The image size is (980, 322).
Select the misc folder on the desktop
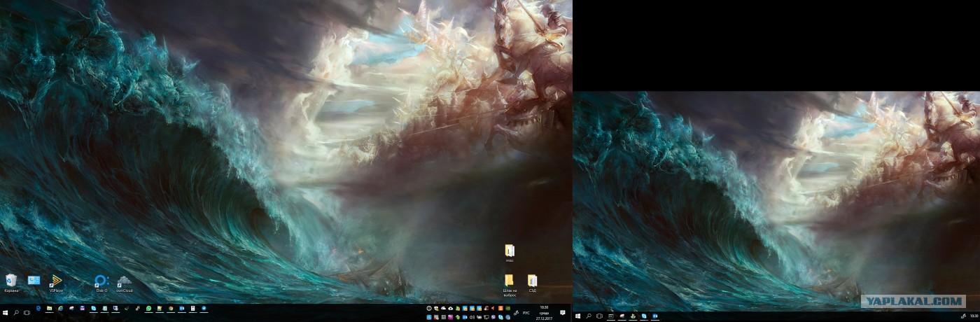click(510, 251)
